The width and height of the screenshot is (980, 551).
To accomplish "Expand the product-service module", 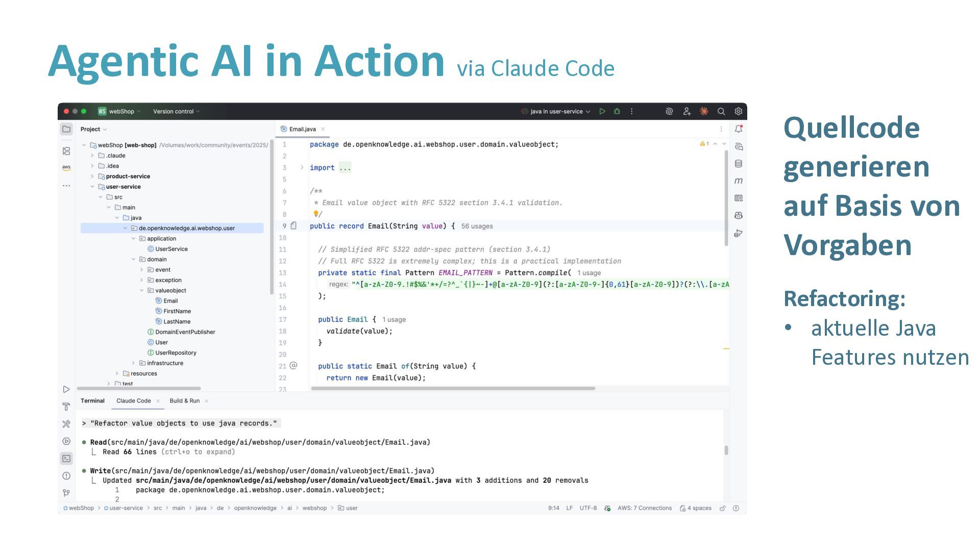I will pyautogui.click(x=92, y=176).
